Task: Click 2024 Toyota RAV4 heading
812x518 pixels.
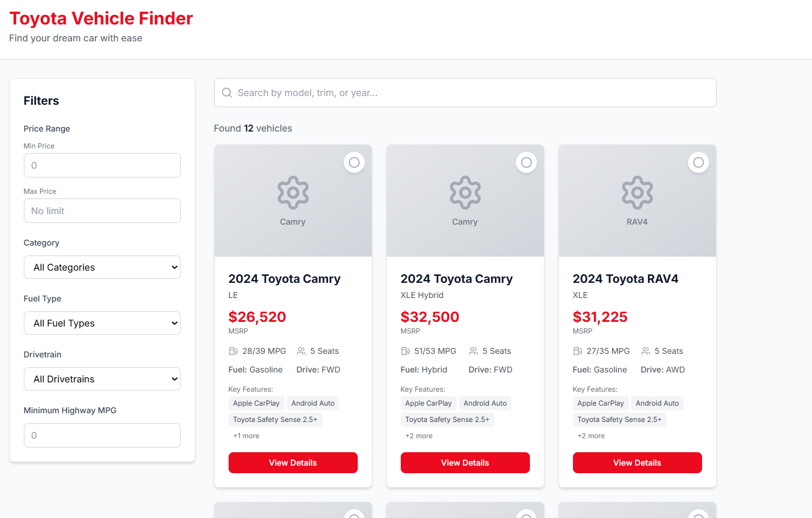Action: pos(626,279)
